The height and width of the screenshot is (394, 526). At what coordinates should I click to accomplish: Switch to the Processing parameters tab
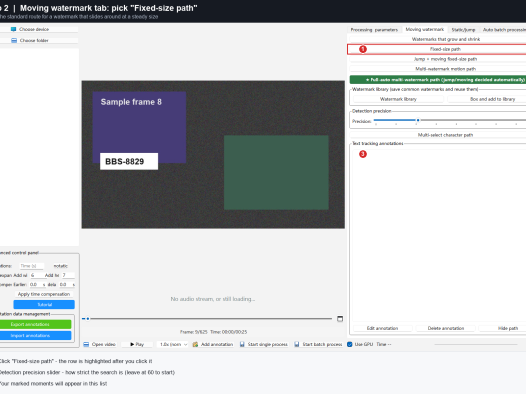click(x=374, y=30)
